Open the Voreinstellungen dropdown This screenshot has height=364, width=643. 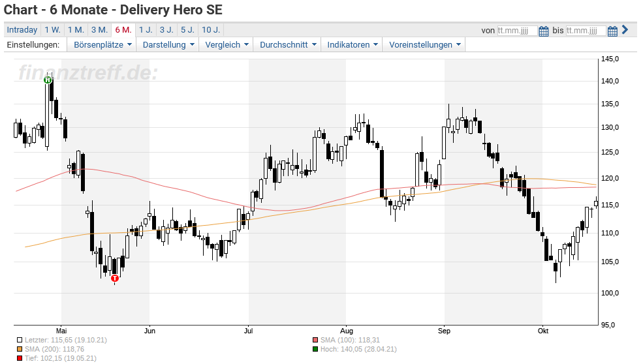(424, 44)
